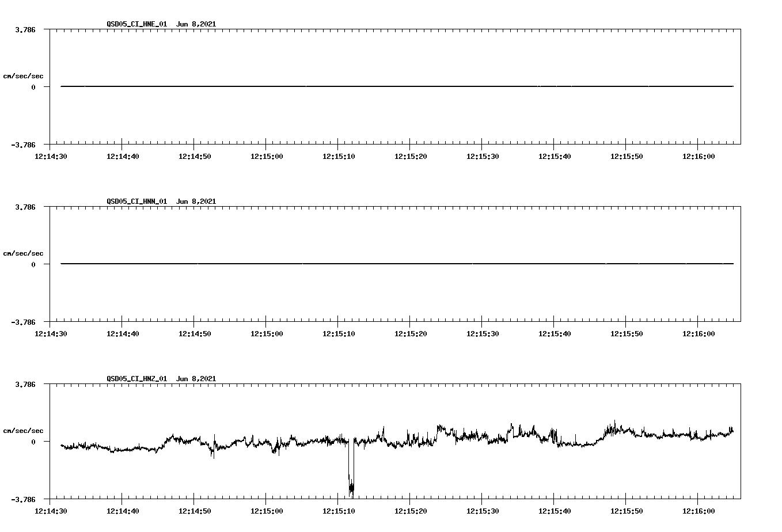This screenshot has height=532, width=782.
Task: Click the cm/sec/sec unit label of HNN plot
Action: pos(23,253)
